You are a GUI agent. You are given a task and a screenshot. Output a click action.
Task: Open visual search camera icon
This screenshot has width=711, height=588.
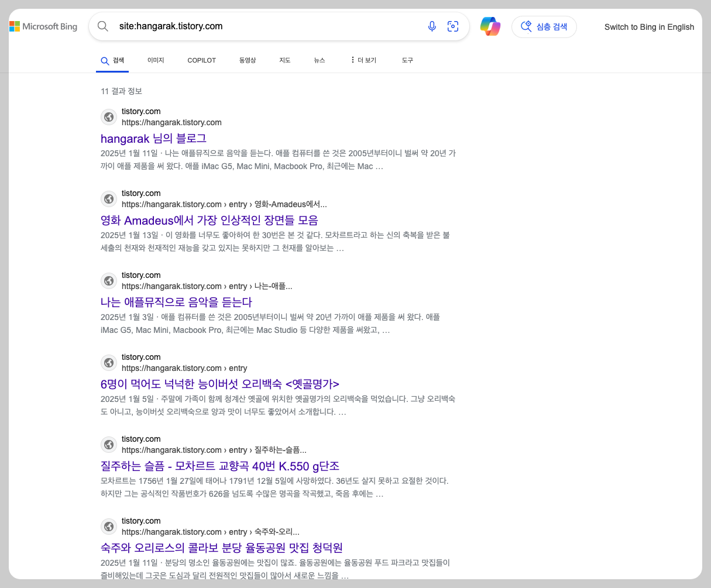(452, 26)
